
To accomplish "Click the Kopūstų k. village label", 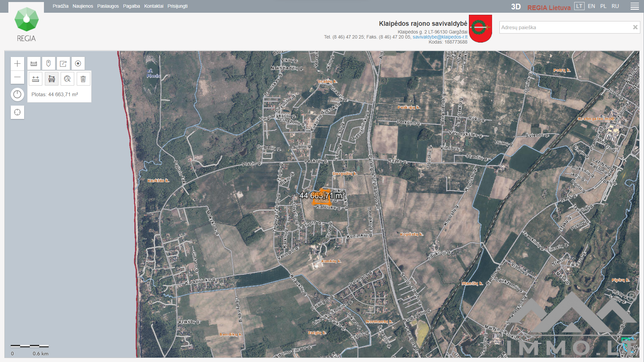I will pos(412,234).
